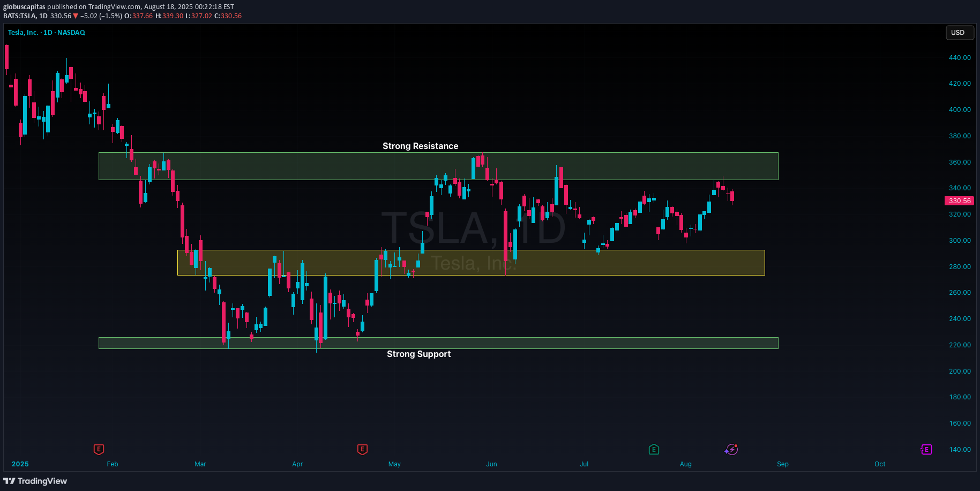This screenshot has height=491, width=980.
Task: Click the 260.00 price axis label
Action: coord(960,293)
